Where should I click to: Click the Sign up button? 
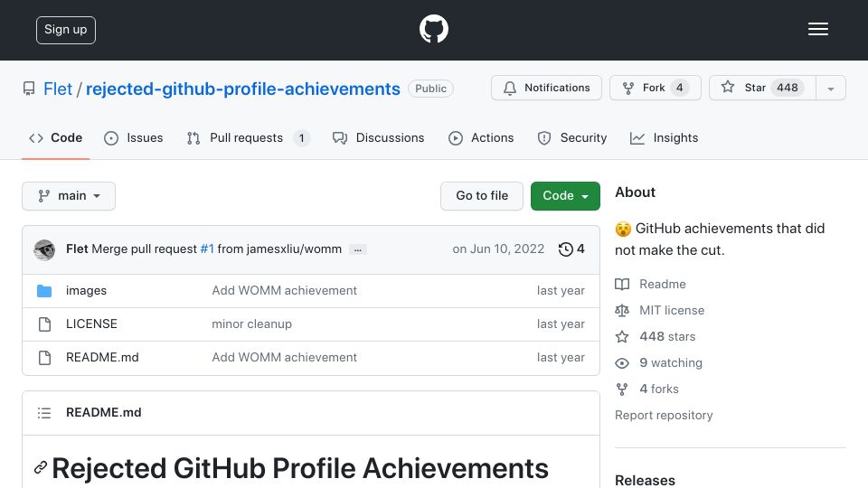[x=66, y=30]
